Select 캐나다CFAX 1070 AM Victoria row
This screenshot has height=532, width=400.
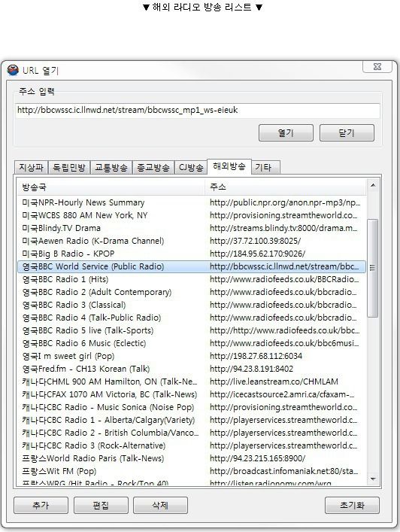tap(192, 394)
